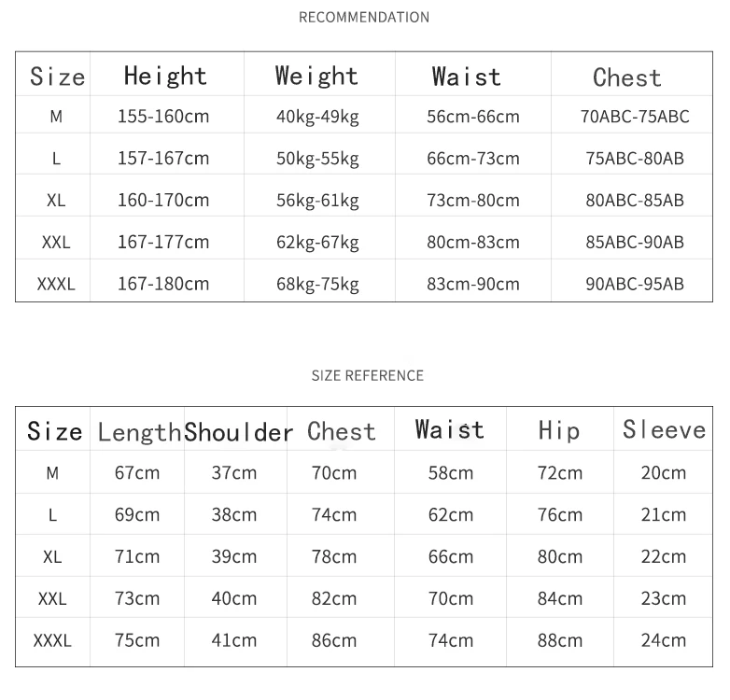Click the SIZE REFERENCE heading

pos(367,375)
